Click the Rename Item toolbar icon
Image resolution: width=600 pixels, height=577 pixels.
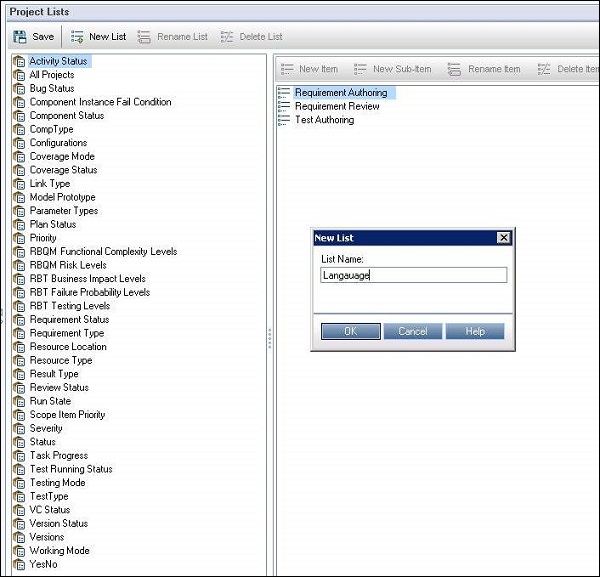tap(454, 69)
